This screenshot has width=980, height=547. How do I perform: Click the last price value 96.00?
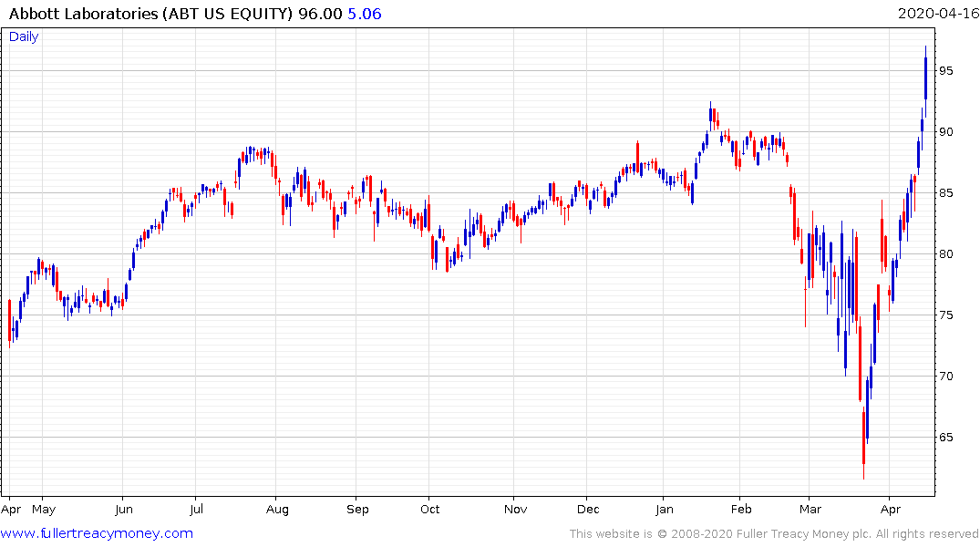point(320,14)
